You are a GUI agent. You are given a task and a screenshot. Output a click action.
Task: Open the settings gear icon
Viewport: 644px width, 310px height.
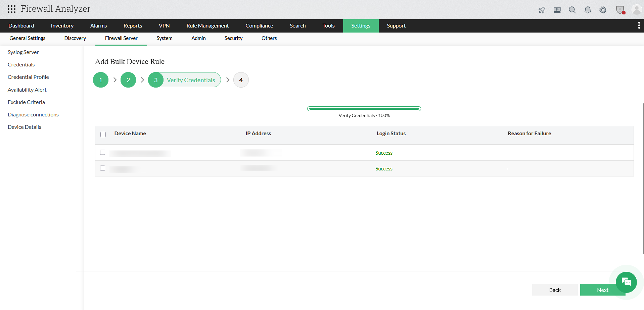[603, 10]
